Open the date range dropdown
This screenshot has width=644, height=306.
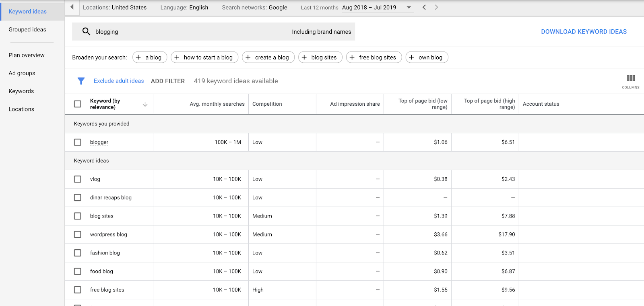pyautogui.click(x=409, y=7)
